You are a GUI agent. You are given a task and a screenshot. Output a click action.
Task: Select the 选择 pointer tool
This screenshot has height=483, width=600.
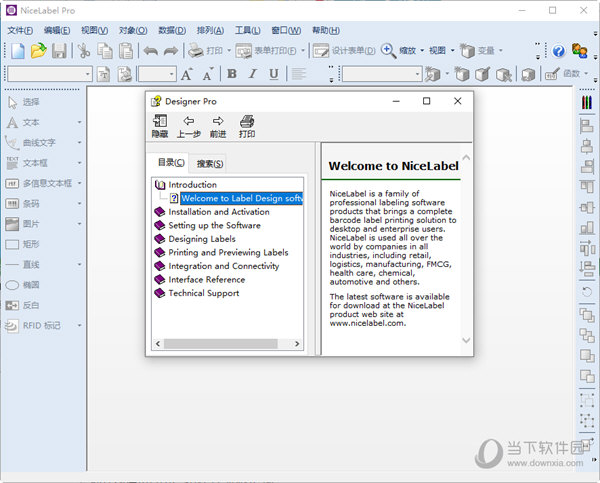(x=24, y=102)
